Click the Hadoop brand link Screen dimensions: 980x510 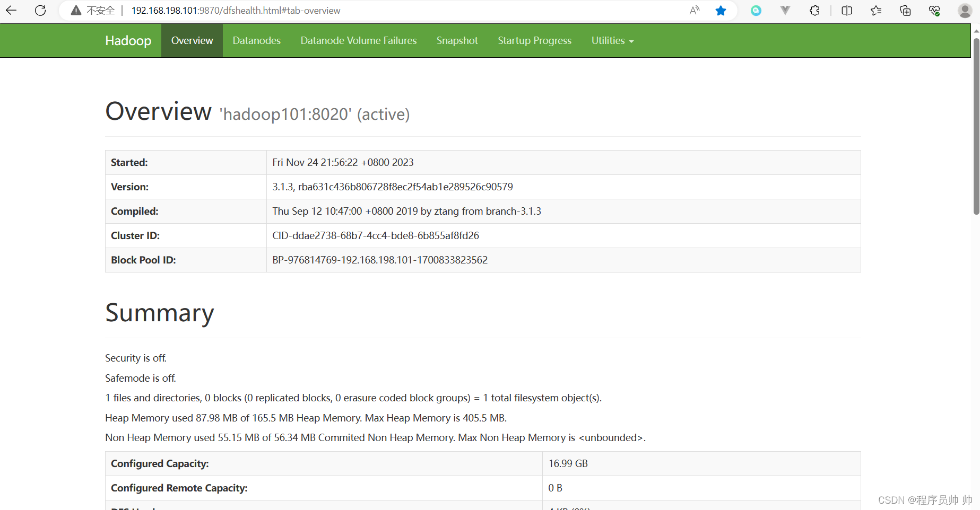(128, 41)
